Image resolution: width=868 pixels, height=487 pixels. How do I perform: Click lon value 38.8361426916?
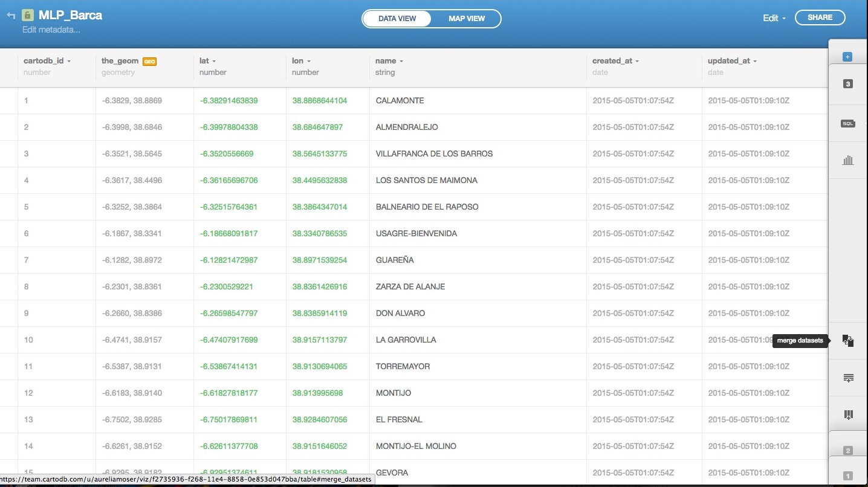point(320,286)
